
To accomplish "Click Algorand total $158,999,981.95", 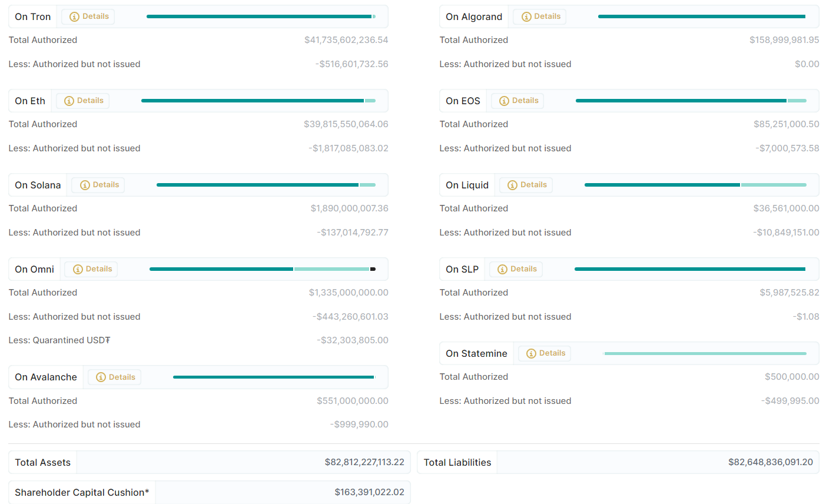I will click(784, 40).
